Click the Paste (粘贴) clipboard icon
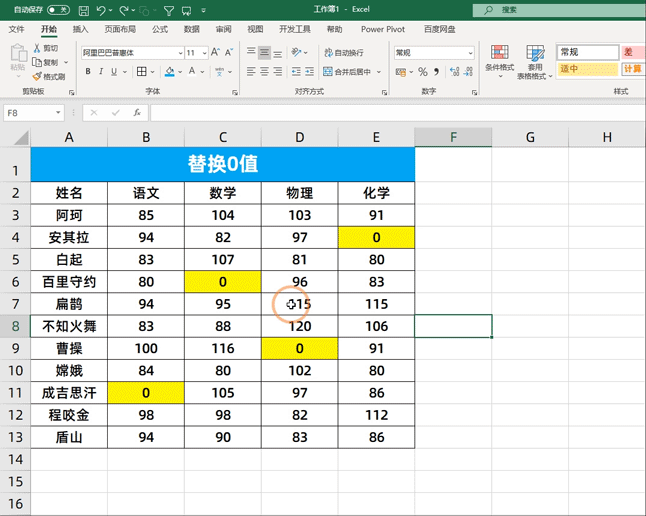The height and width of the screenshot is (516, 646). [19, 53]
